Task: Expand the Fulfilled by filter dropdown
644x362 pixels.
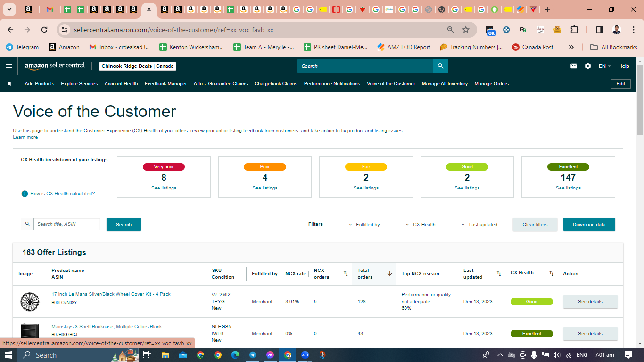Action: point(364,225)
